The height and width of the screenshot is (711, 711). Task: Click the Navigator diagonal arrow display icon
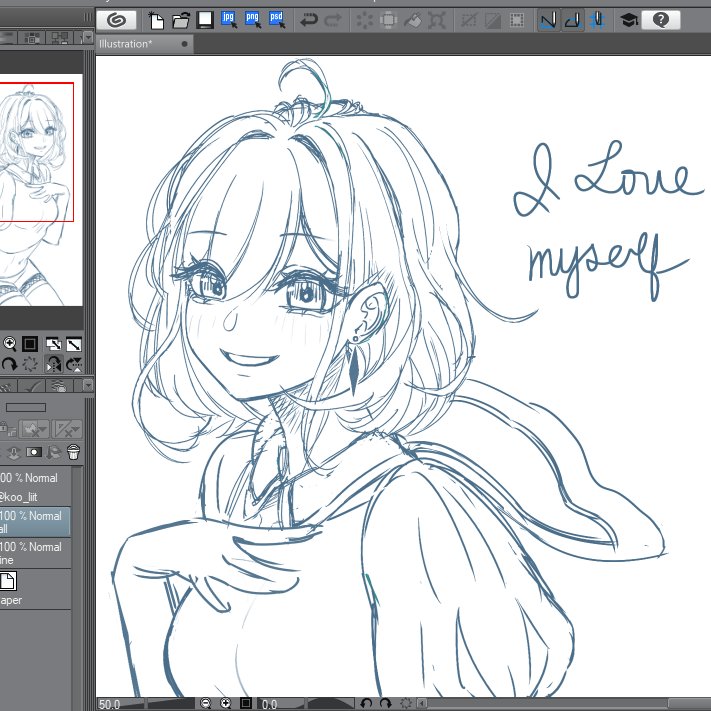point(74,344)
